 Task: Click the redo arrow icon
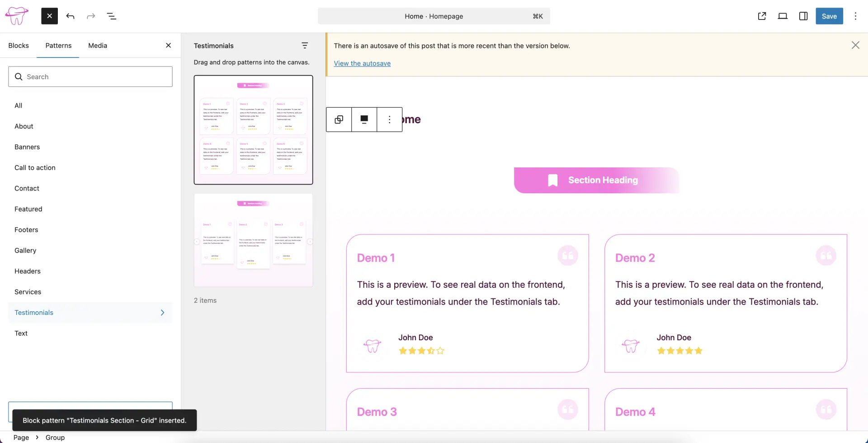click(91, 16)
